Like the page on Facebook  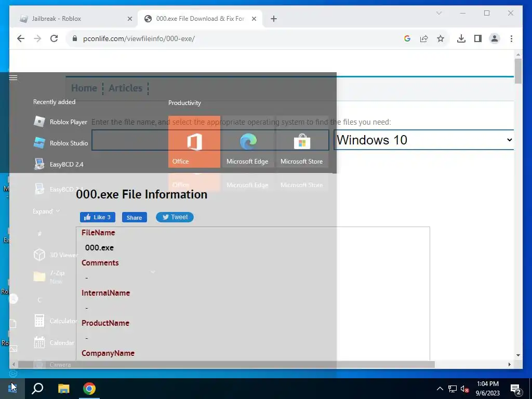pyautogui.click(x=97, y=217)
